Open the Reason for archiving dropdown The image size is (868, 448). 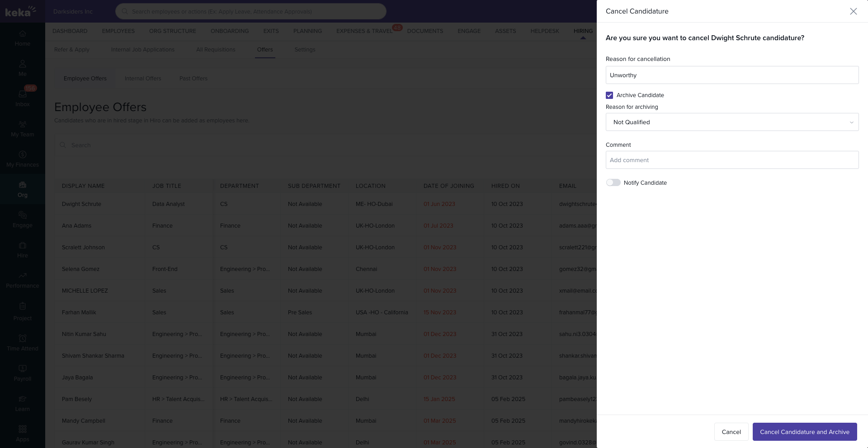point(731,122)
